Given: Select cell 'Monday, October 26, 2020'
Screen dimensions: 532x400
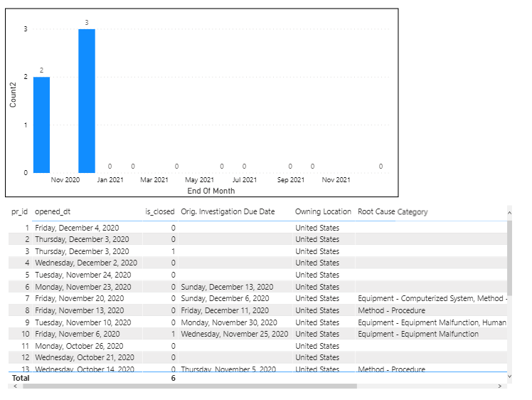Looking at the screenshot, I should coord(79,346).
